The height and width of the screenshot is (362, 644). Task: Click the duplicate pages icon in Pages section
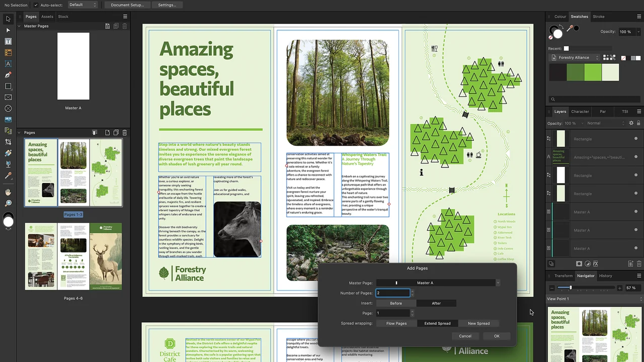click(x=116, y=133)
